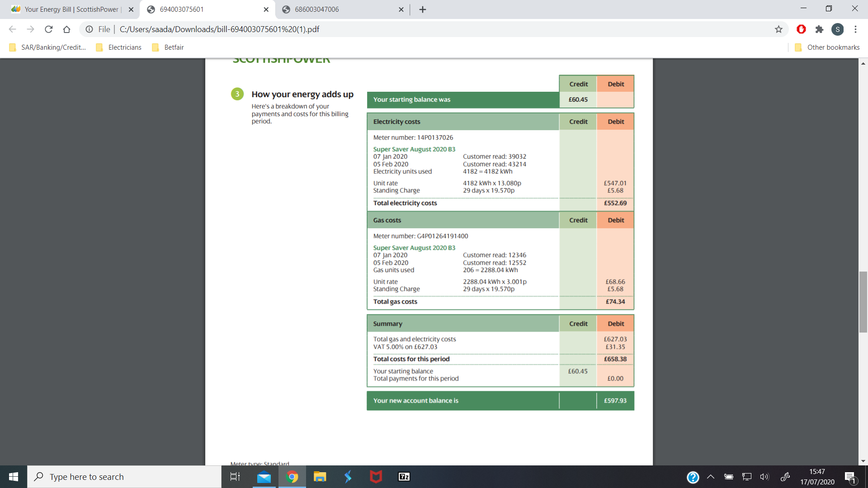Open the Chrome profile avatar menu
This screenshot has width=868, height=488.
837,29
